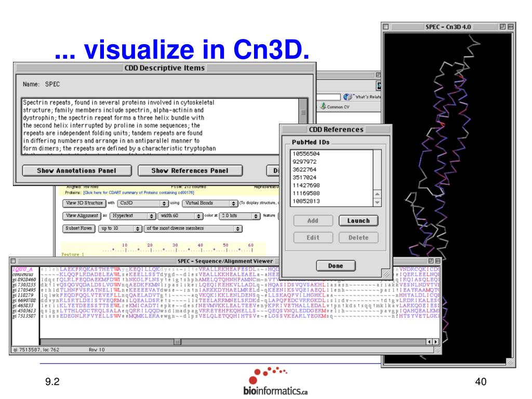Viewport: 532px width, 399px height.
Task: Click the Cn3D window resize grip
Action: pos(510,362)
